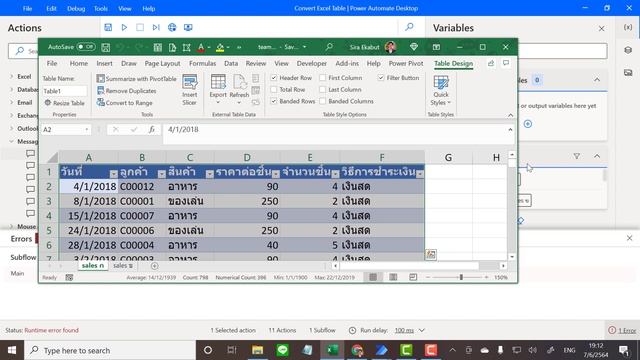Screen dimensions: 640x360
Task: Open the Excel Home tab
Action: pyautogui.click(x=78, y=63)
